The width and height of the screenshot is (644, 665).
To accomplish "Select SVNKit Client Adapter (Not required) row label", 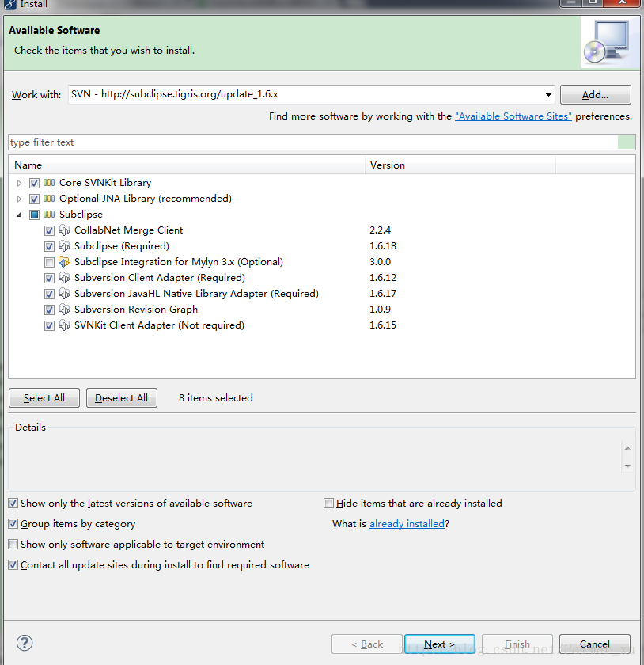I will [x=159, y=325].
